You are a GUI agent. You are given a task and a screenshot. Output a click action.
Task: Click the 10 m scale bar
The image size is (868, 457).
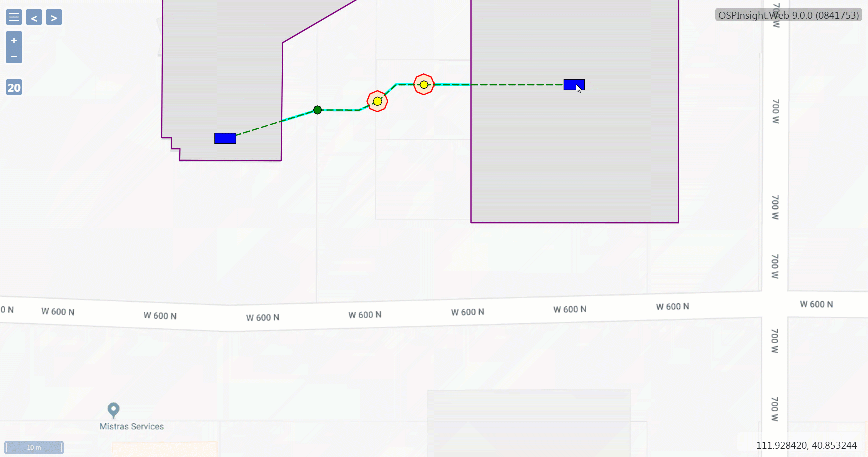coord(34,447)
